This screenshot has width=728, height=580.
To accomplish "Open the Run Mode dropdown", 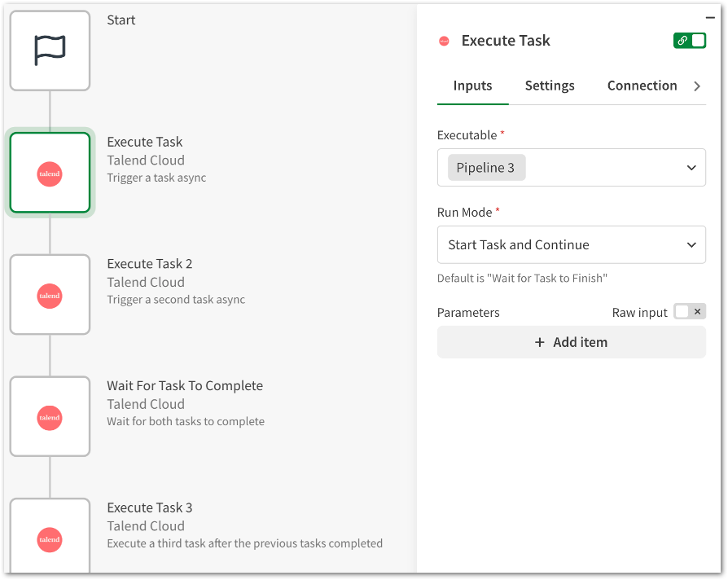I will coord(693,244).
